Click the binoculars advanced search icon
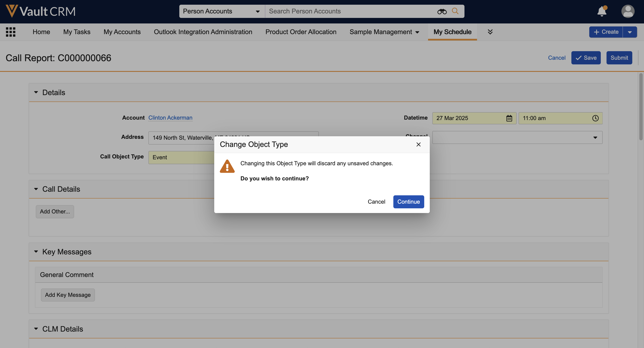Image resolution: width=644 pixels, height=348 pixels. (442, 11)
